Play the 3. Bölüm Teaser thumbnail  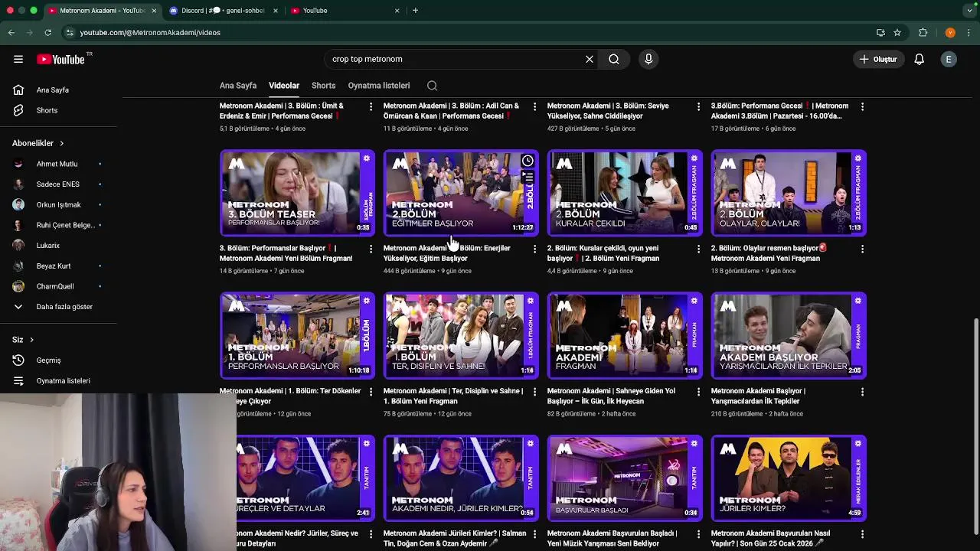point(297,193)
